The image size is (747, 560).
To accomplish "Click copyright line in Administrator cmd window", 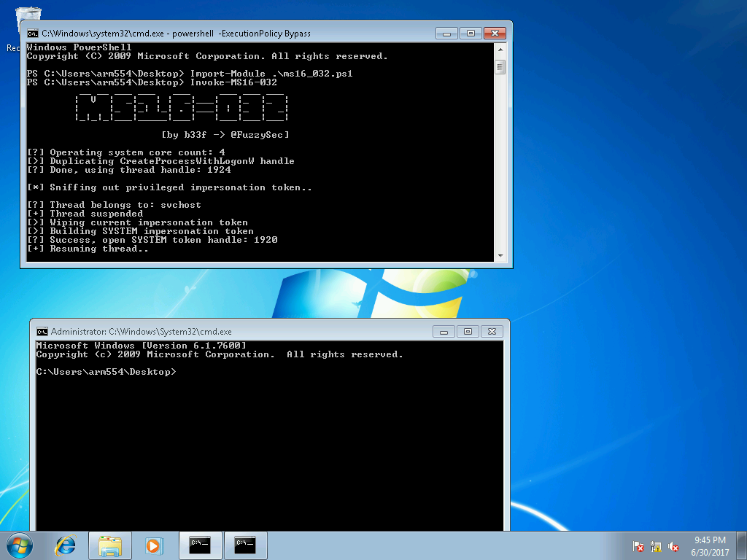I will 220,354.
